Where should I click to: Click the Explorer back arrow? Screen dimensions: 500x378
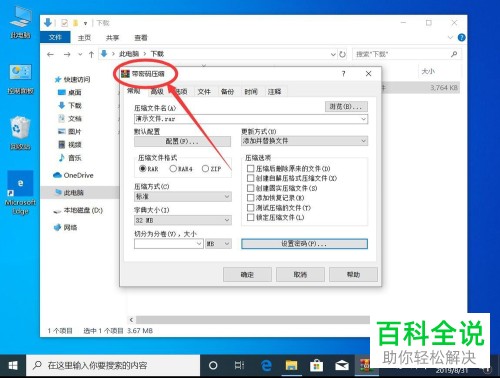[x=50, y=54]
